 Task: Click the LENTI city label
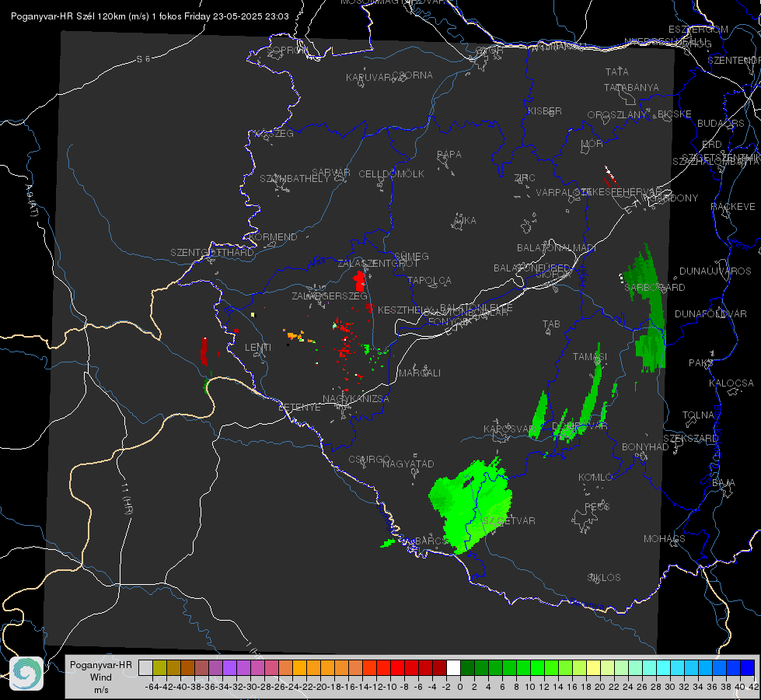coord(258,348)
